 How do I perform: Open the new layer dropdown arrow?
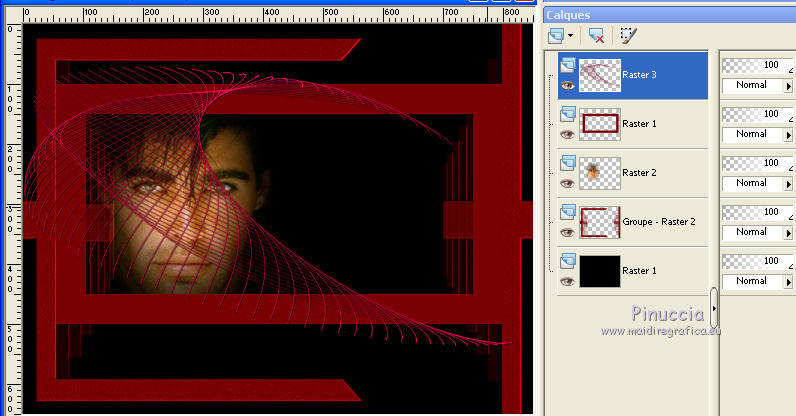point(571,35)
